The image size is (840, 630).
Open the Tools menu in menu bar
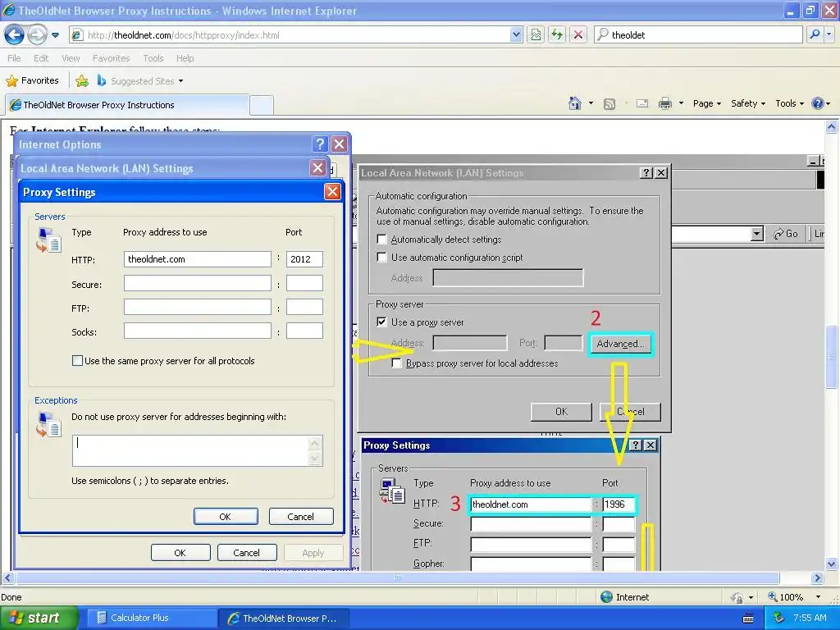coord(153,58)
